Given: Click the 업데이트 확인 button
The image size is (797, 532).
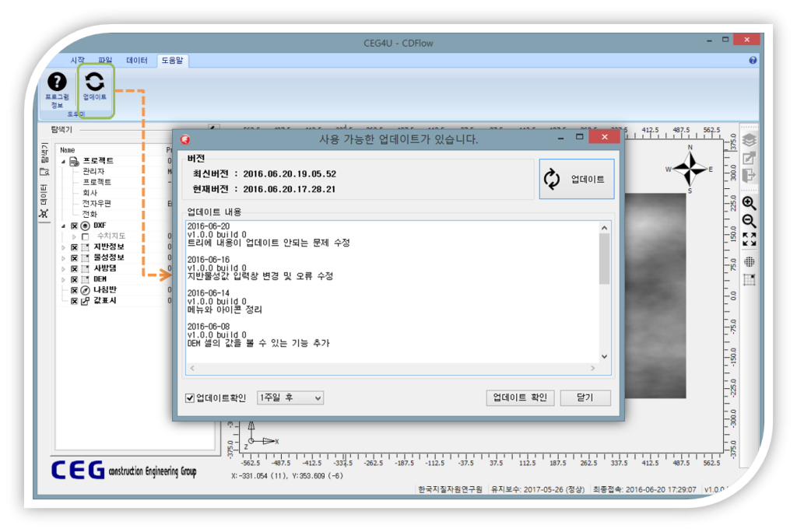Looking at the screenshot, I should coord(519,398).
